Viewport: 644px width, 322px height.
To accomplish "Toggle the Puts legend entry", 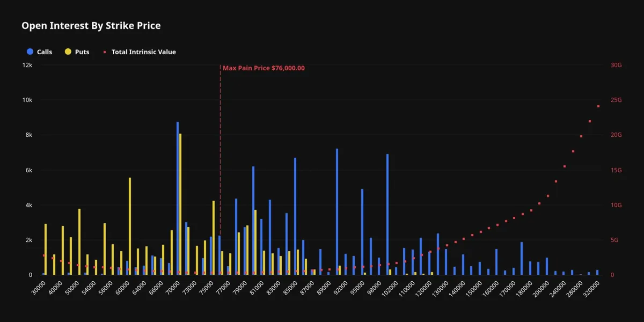I will 77,52.
